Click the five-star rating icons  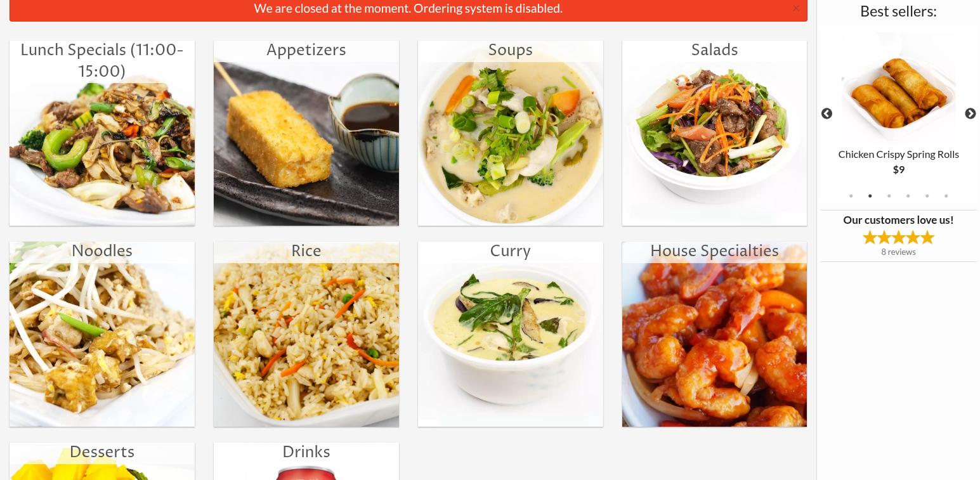(898, 238)
